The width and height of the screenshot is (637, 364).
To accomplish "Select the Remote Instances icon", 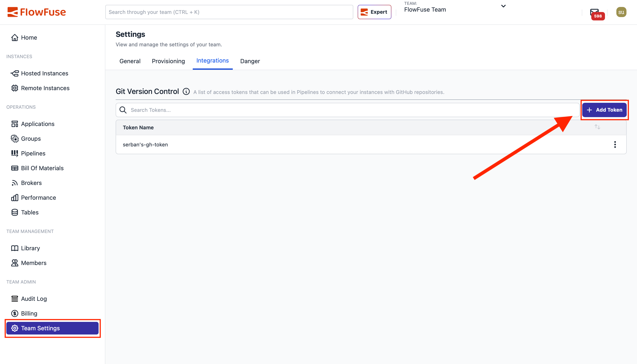I will [15, 88].
